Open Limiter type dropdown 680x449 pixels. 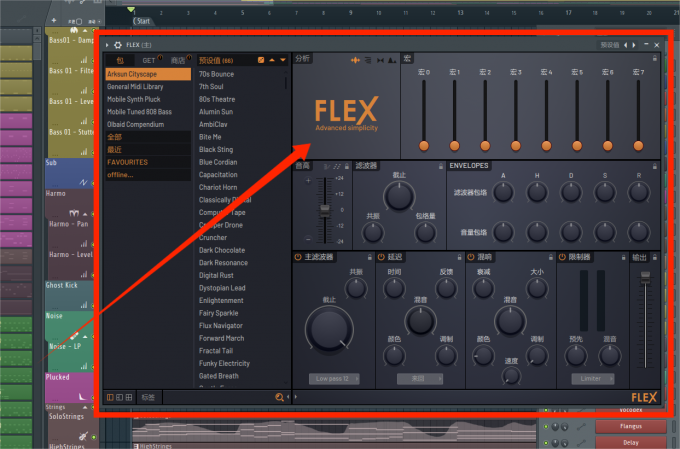click(x=593, y=379)
